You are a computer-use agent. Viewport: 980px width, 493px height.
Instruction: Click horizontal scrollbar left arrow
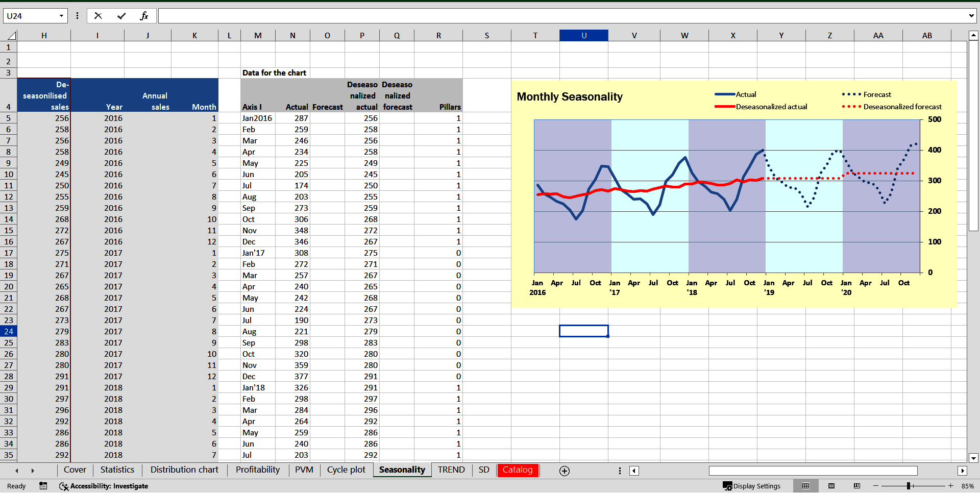tap(634, 471)
